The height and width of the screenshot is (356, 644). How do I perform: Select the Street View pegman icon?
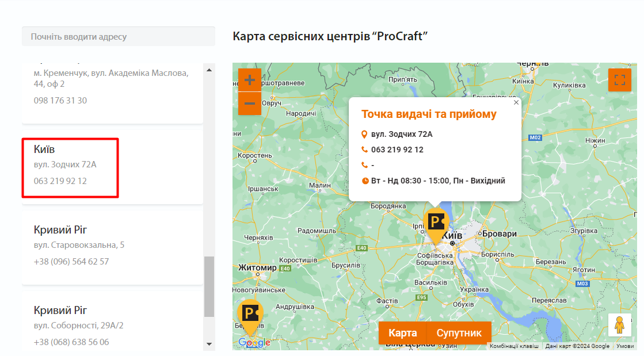click(x=619, y=325)
